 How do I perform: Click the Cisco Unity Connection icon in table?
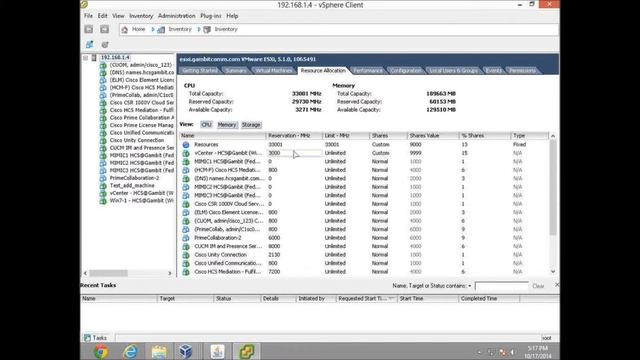tap(186, 255)
